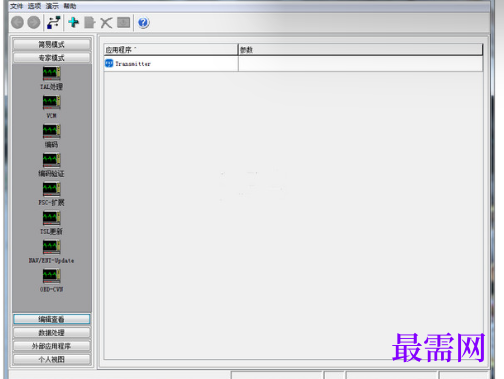Click the gray box icon beside the X icon
Image resolution: width=504 pixels, height=379 pixels.
[x=123, y=22]
